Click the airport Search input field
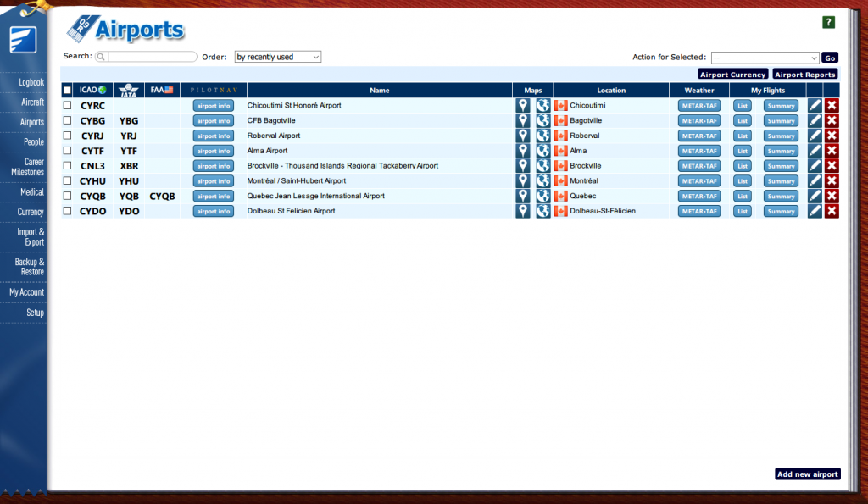Image resolution: width=868 pixels, height=504 pixels. pyautogui.click(x=153, y=57)
